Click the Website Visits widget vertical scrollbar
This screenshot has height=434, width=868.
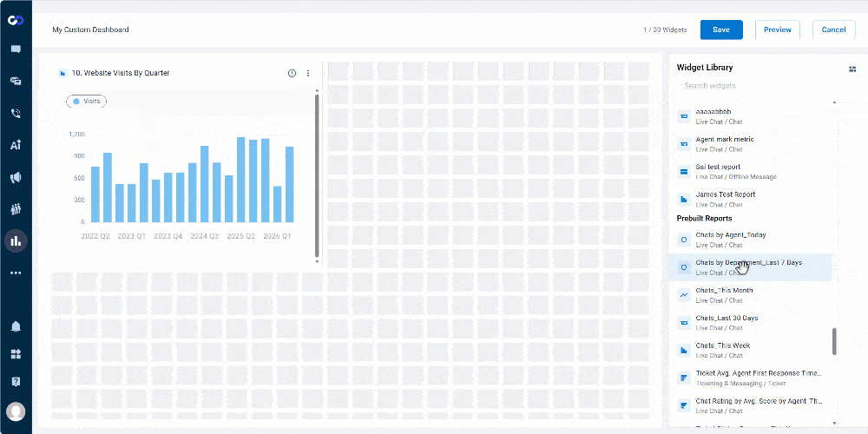[x=317, y=175]
